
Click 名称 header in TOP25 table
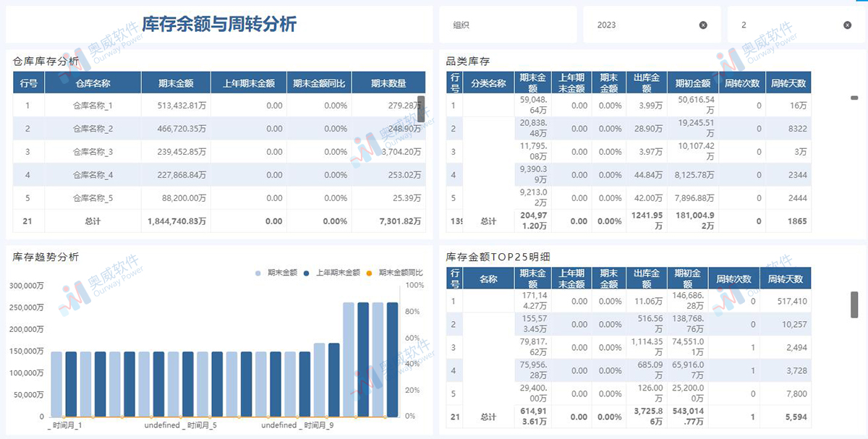(488, 278)
